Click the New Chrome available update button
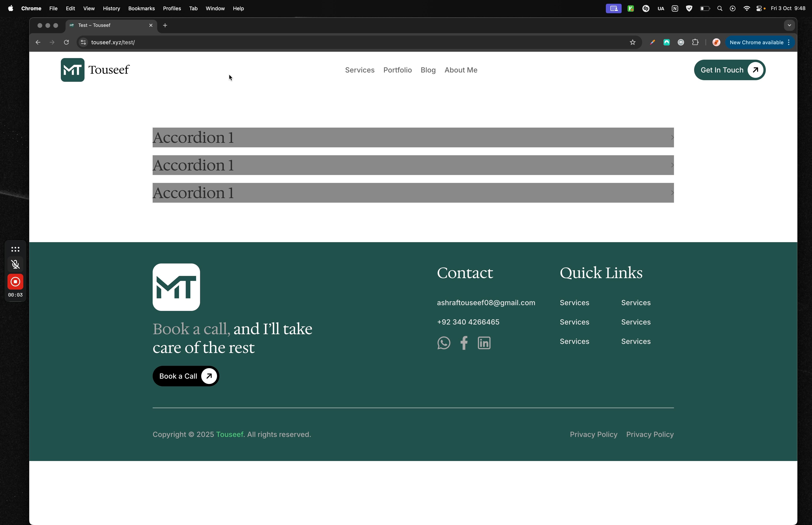The image size is (812, 525). coord(759,42)
